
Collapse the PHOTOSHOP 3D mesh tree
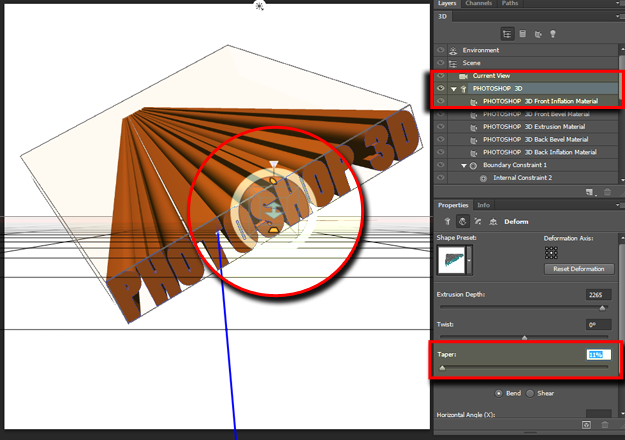click(452, 89)
